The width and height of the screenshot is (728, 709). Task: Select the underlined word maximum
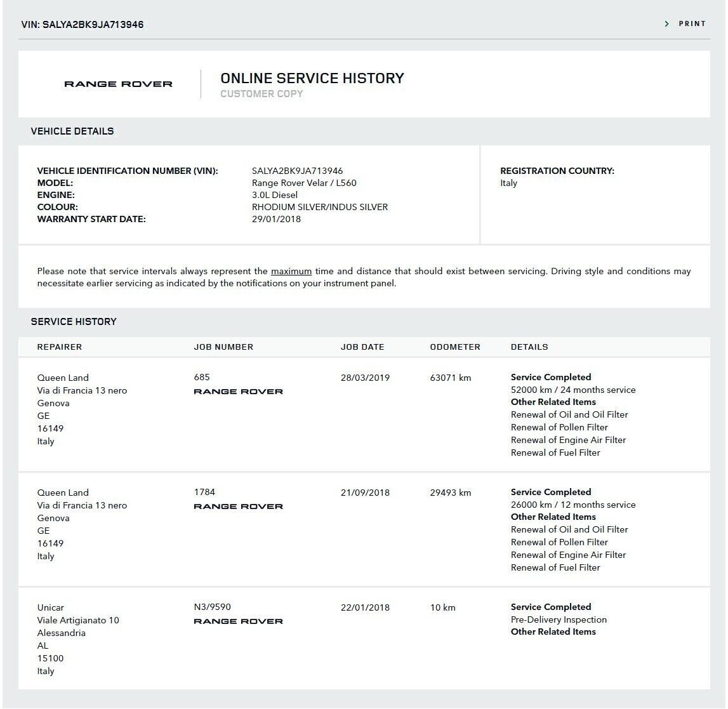tap(291, 271)
